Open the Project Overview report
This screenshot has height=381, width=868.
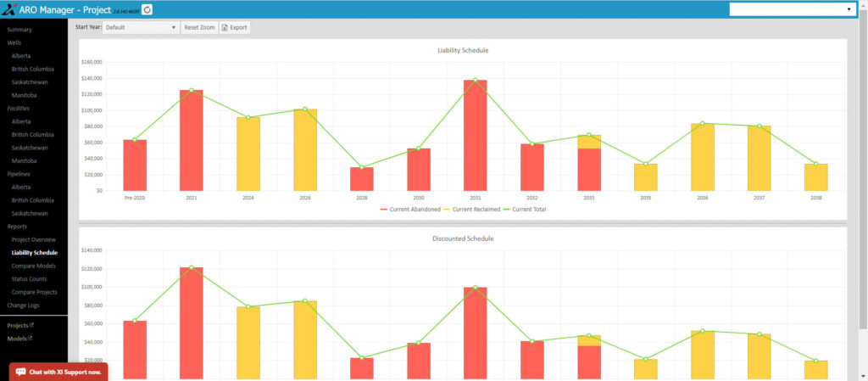pyautogui.click(x=33, y=240)
